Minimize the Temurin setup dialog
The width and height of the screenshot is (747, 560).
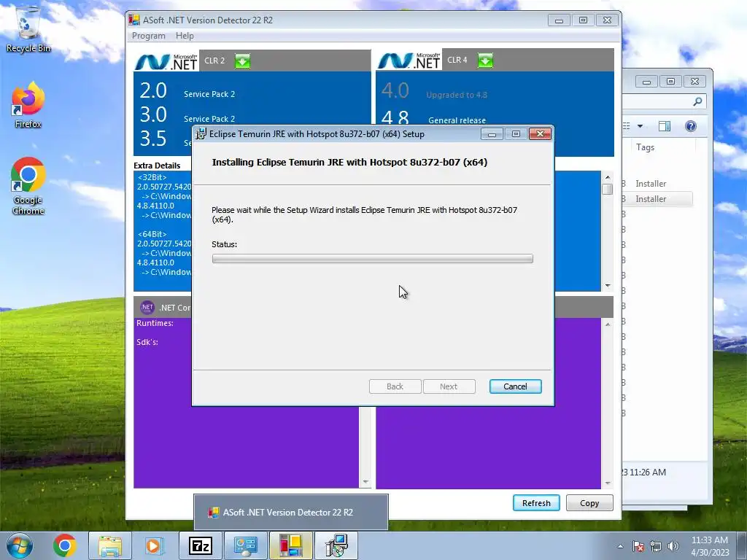click(492, 134)
